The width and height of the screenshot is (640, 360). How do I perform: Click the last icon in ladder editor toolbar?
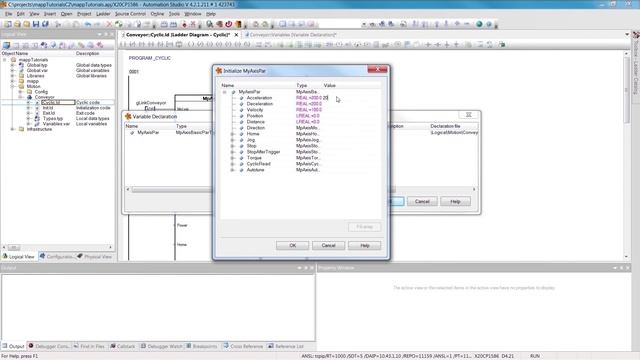[x=502, y=44]
